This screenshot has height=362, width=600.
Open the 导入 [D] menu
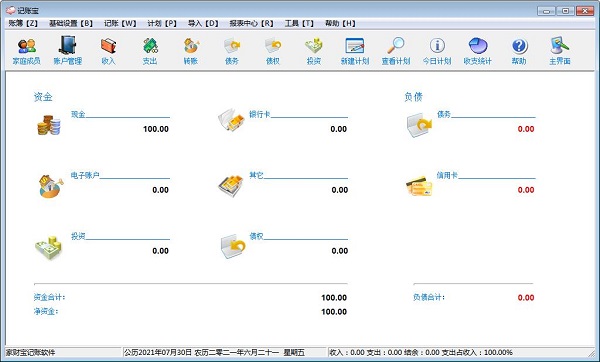pyautogui.click(x=203, y=23)
